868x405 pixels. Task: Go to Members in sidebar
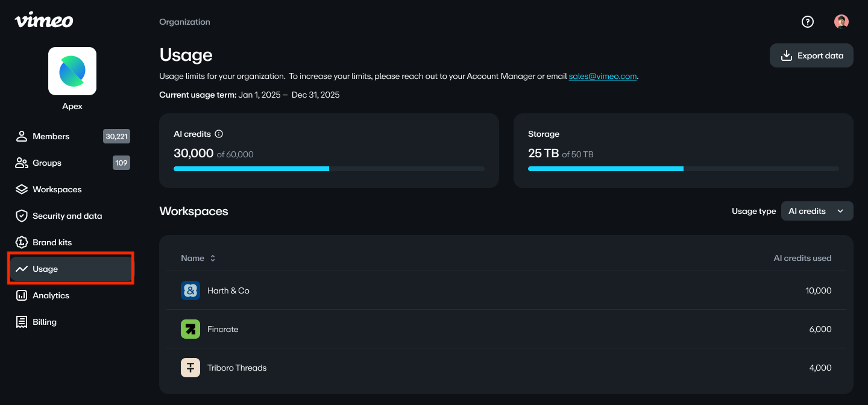51,136
